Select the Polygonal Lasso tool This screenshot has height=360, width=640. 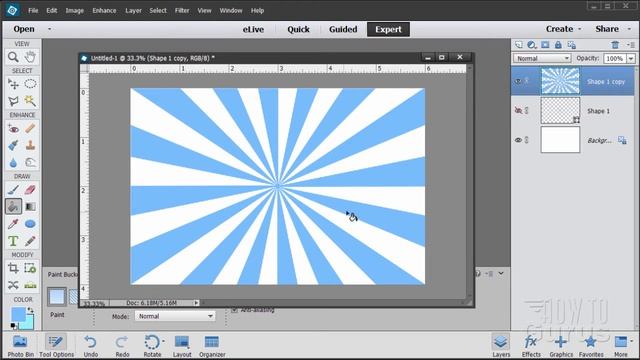13,101
